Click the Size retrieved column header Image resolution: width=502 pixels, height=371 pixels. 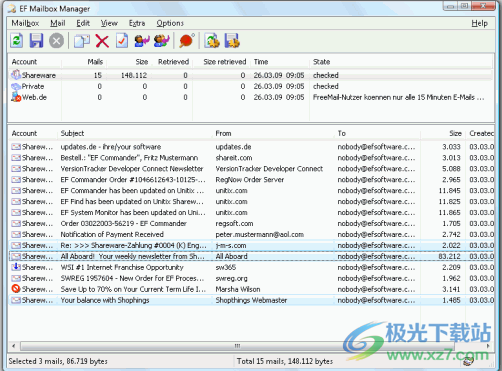221,62
